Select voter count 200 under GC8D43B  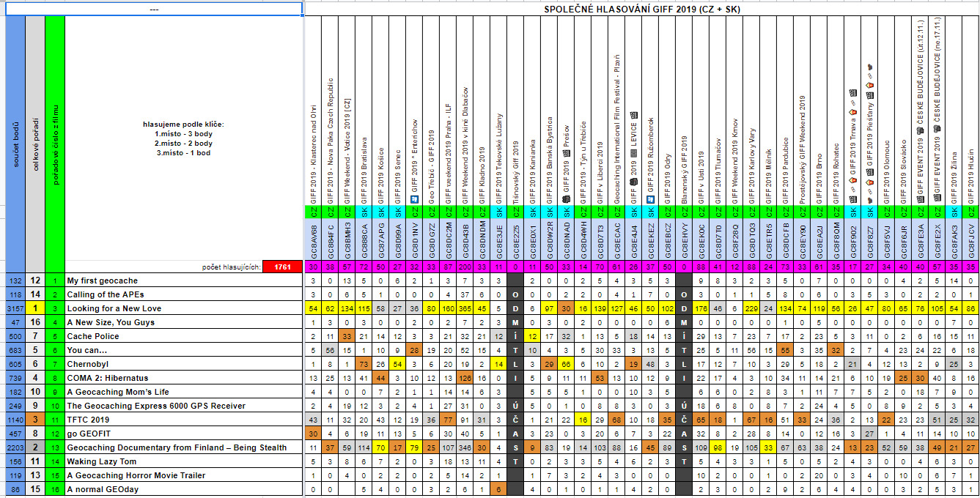pyautogui.click(x=465, y=267)
